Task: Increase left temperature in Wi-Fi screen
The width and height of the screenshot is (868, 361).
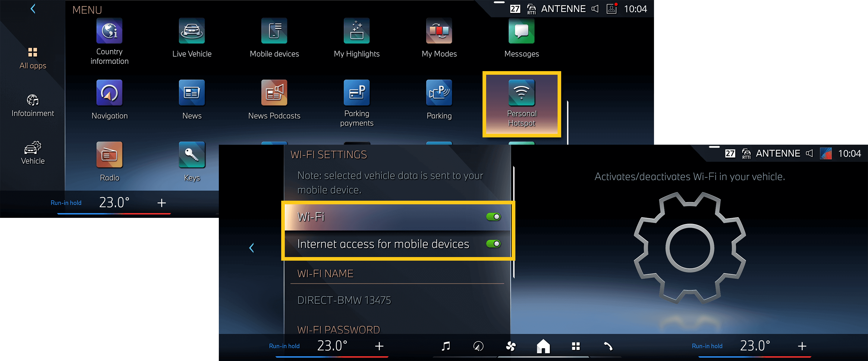Action: point(379,346)
